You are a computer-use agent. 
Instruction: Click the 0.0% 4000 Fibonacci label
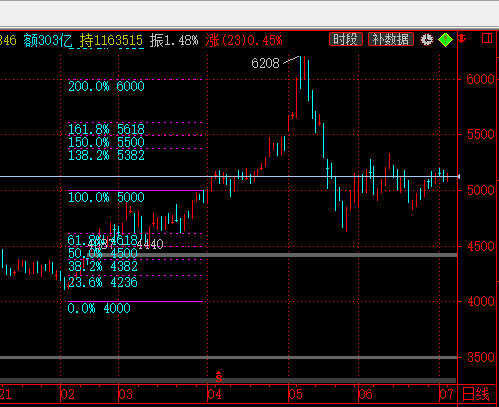[x=99, y=308]
